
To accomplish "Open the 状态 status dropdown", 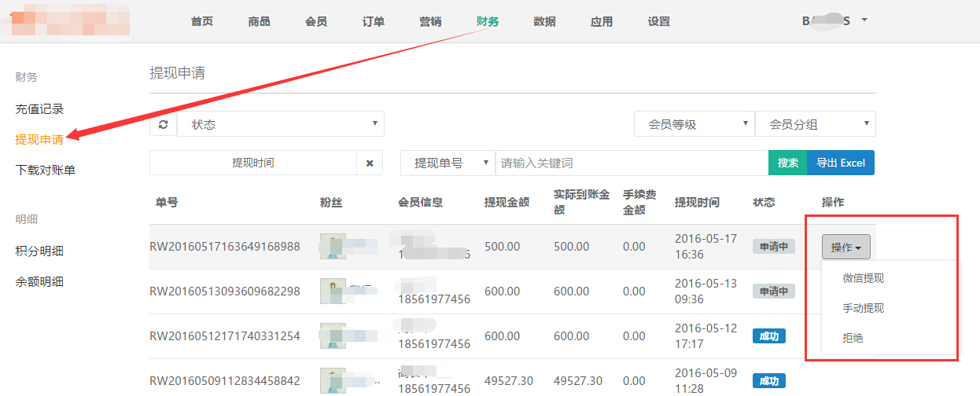I will 281,124.
